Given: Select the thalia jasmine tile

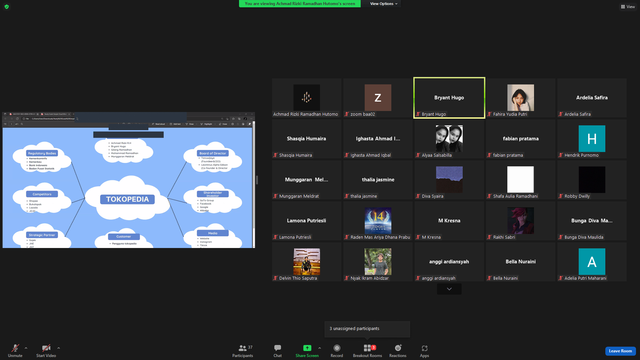Looking at the screenshot, I should [x=378, y=180].
